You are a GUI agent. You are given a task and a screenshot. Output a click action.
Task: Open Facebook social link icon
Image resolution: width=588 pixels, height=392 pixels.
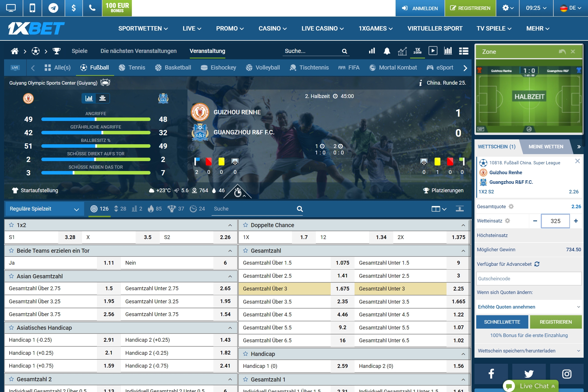[491, 374]
